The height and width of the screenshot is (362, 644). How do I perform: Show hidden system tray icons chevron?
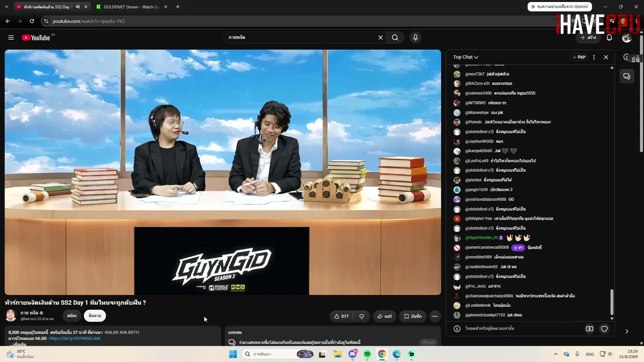555,354
